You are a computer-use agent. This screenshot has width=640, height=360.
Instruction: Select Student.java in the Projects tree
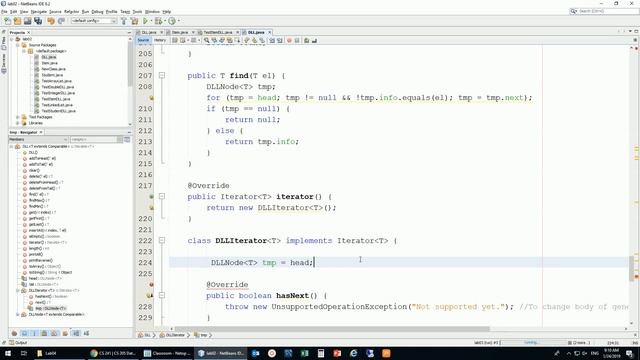click(x=52, y=75)
